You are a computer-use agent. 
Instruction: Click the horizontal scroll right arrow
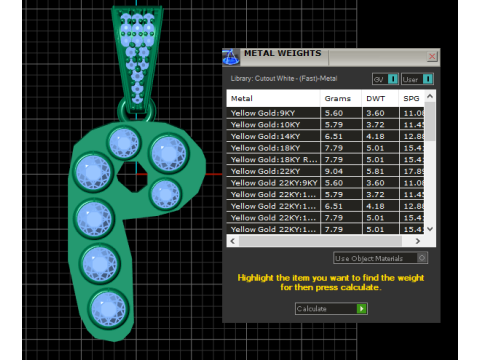[x=418, y=241]
